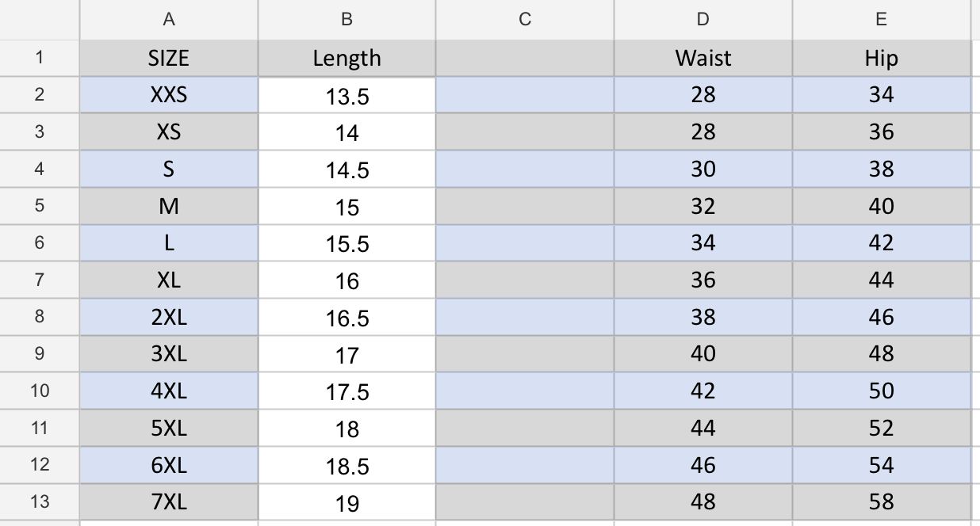
Task: Select column A header
Action: point(168,20)
